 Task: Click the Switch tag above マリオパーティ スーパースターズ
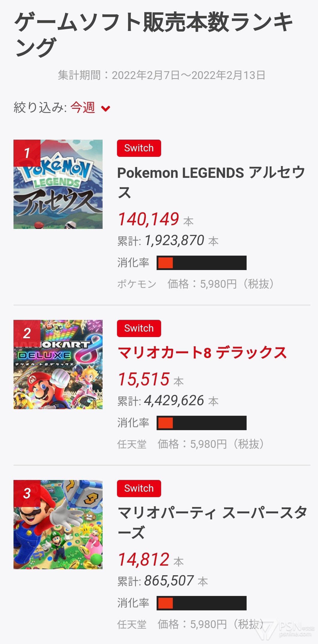pos(139,488)
